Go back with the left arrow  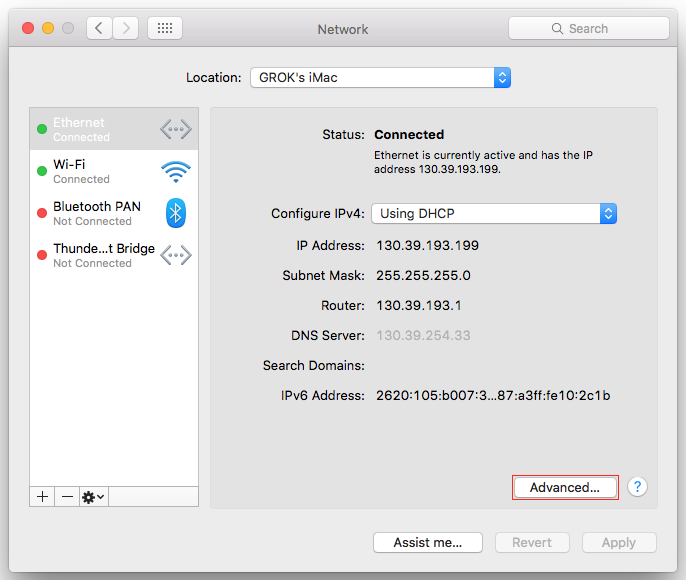pyautogui.click(x=99, y=28)
